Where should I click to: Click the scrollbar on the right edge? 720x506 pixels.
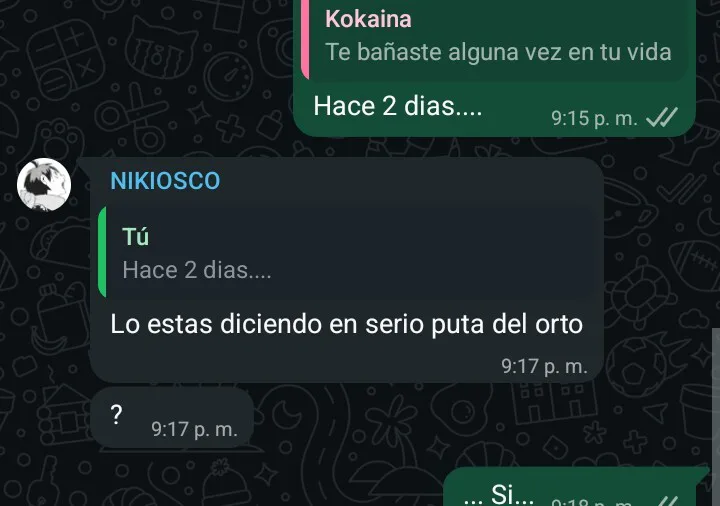click(x=716, y=416)
